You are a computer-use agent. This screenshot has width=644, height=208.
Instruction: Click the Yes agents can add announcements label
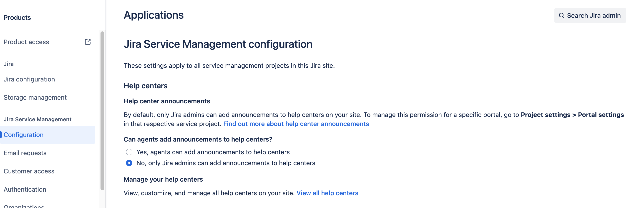tap(213, 152)
